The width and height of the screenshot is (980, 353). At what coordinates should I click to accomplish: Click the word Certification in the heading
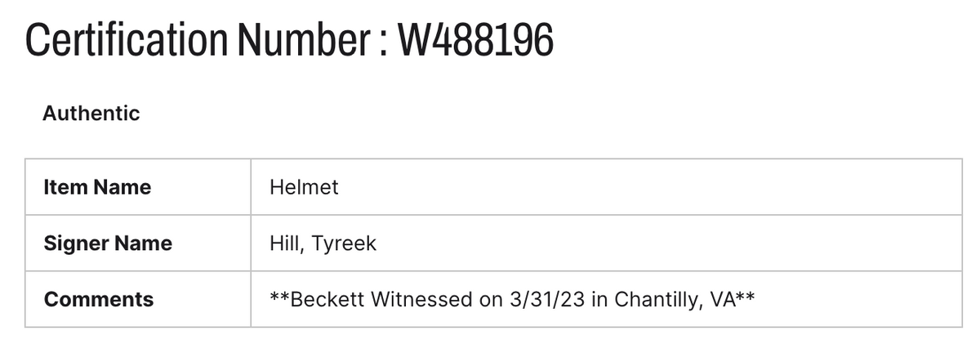tap(127, 40)
